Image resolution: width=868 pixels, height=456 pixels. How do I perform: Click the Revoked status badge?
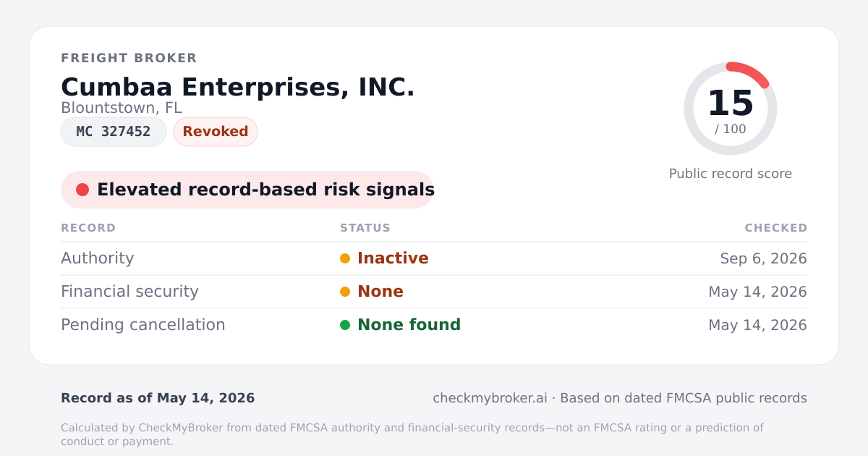click(x=216, y=132)
